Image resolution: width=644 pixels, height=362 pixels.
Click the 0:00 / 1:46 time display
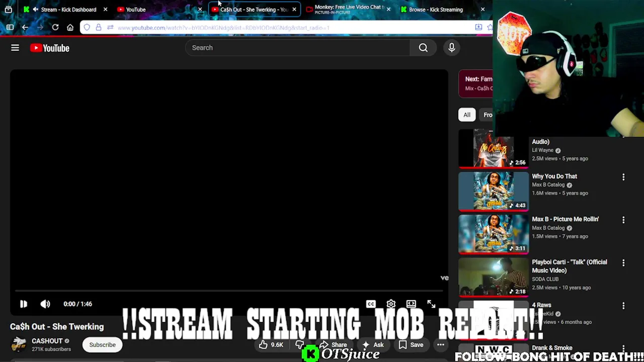77,304
